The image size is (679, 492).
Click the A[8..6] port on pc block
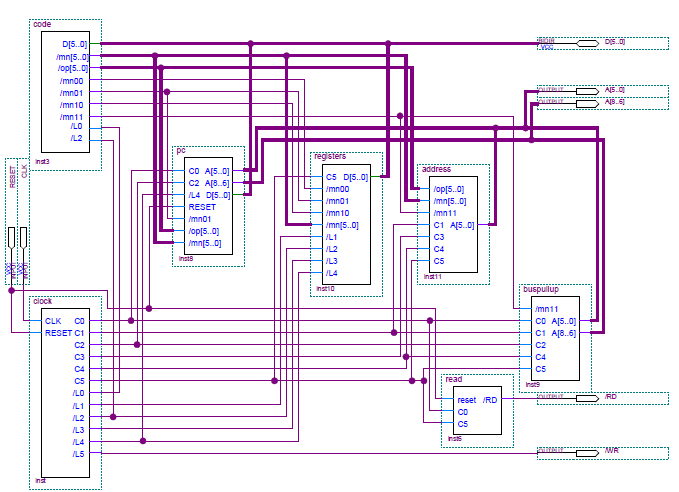[217, 183]
